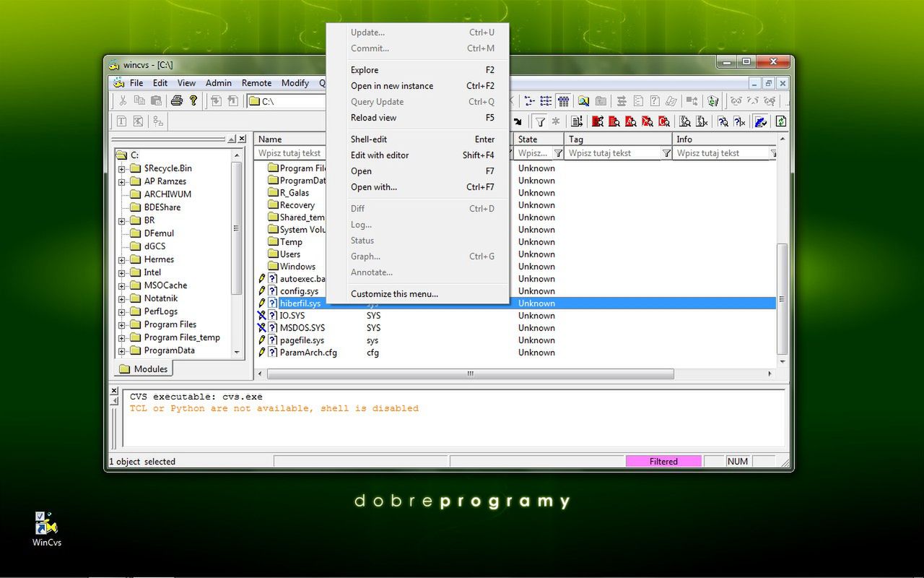Expand the $Recycle.Bin tree node

pyautogui.click(x=122, y=168)
